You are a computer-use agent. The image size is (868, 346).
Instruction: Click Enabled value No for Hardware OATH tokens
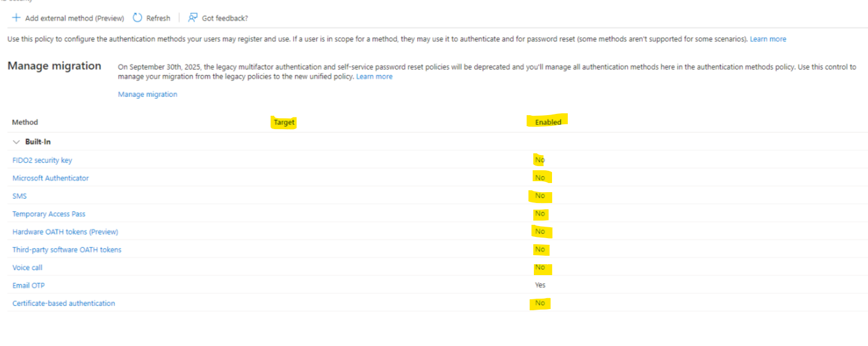540,231
